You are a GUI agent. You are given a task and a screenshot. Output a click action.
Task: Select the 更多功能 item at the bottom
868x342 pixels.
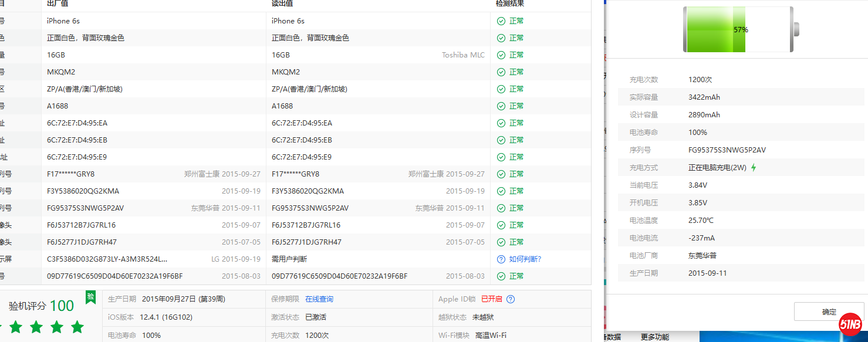coord(654,337)
